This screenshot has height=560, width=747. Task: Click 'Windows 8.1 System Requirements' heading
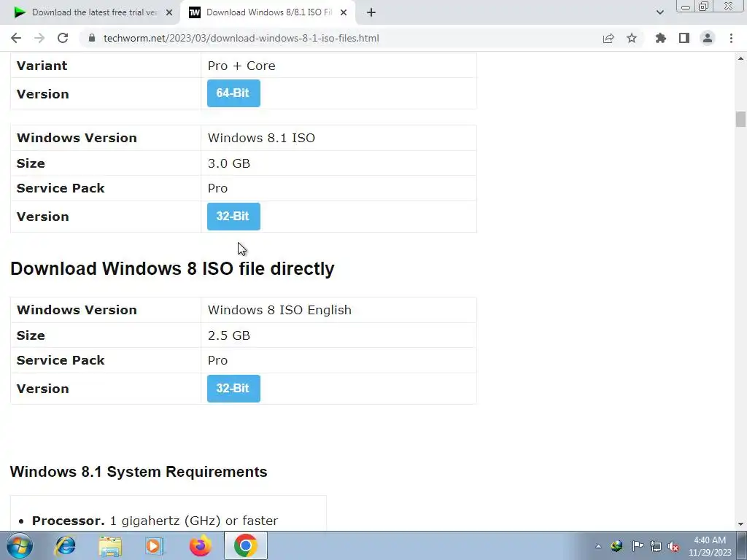pyautogui.click(x=139, y=472)
